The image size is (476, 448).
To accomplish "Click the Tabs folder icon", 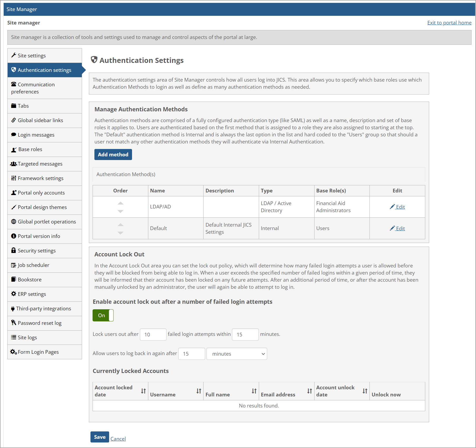I will (x=14, y=106).
